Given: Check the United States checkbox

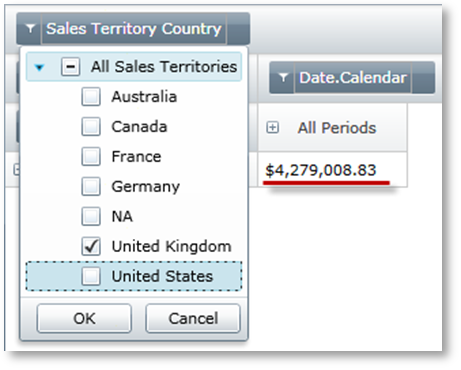Looking at the screenshot, I should click(91, 276).
